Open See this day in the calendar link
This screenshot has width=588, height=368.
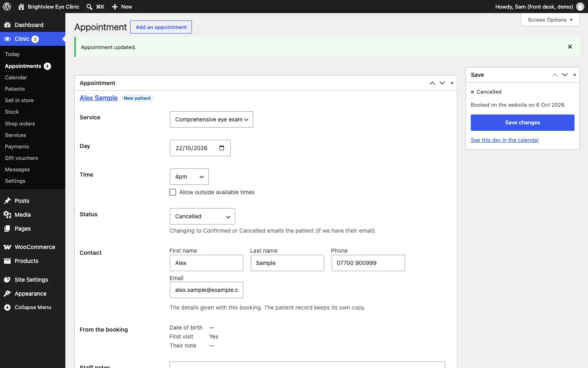(505, 140)
